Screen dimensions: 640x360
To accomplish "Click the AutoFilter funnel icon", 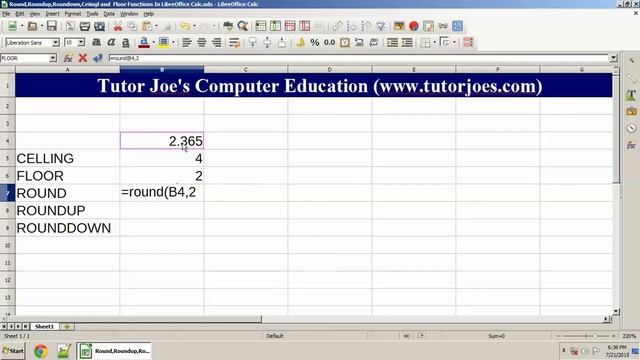I will pos(380,26).
